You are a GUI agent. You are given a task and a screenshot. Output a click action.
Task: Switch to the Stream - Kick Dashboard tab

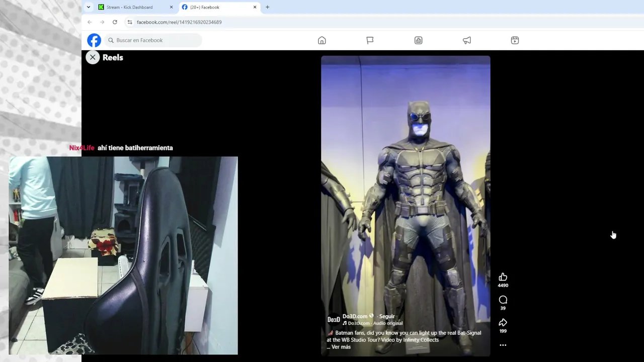pos(136,7)
